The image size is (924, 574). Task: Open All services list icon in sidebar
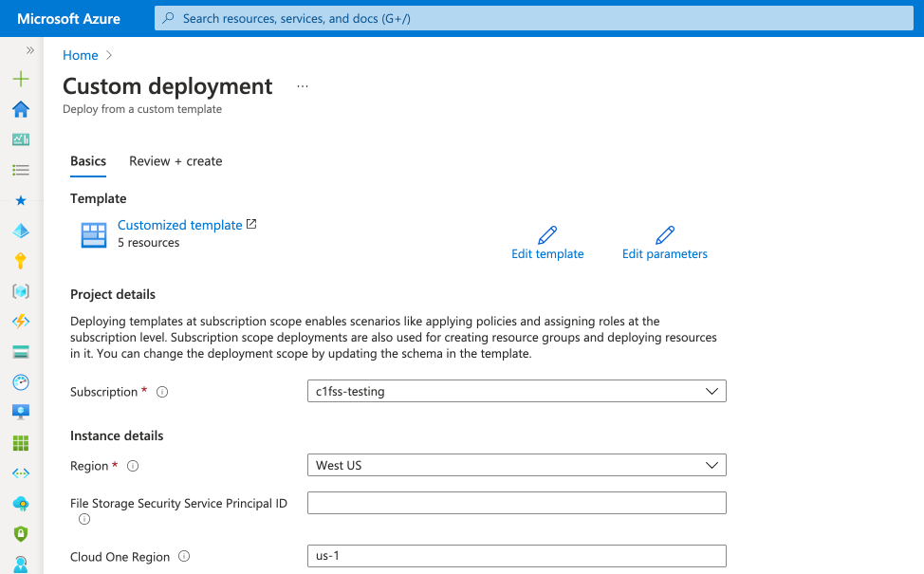pyautogui.click(x=21, y=170)
